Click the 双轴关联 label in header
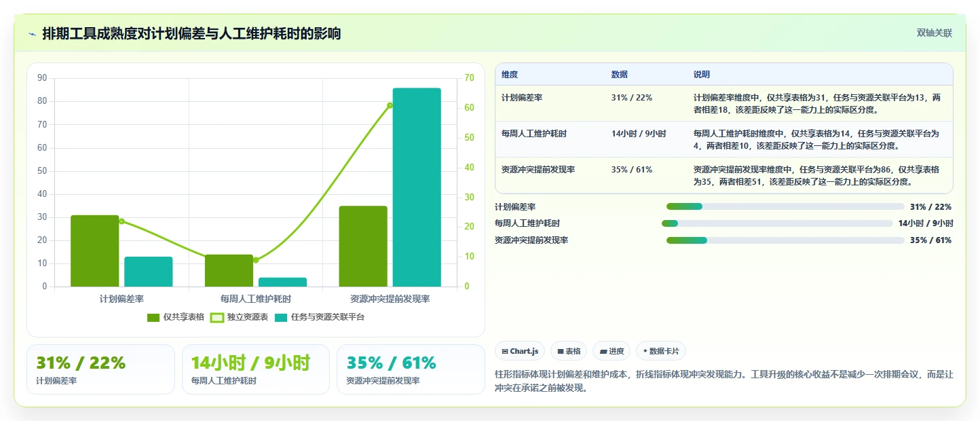The height and width of the screenshot is (421, 980). click(935, 33)
